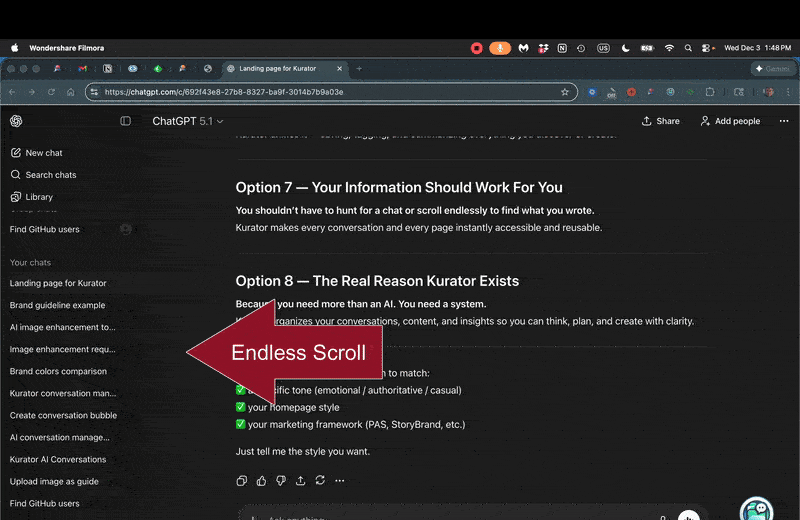The width and height of the screenshot is (800, 520).
Task: Open Chrome three-dot menu
Action: tap(788, 92)
